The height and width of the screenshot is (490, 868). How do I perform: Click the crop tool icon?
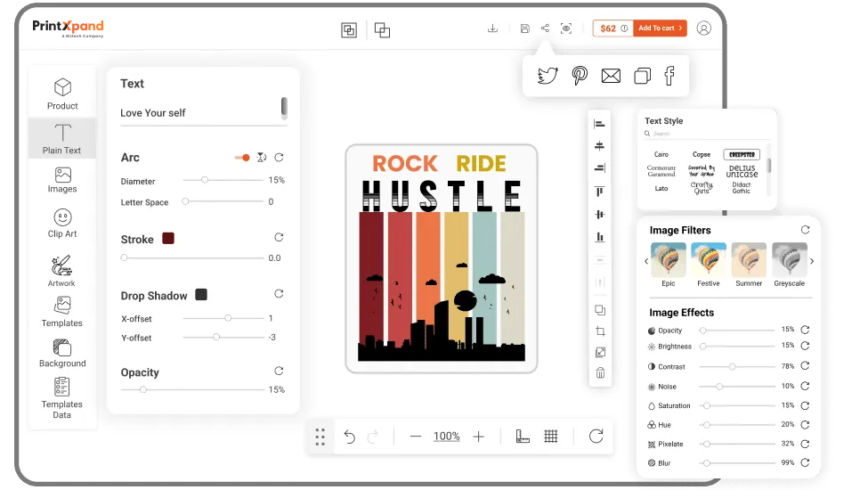point(600,331)
